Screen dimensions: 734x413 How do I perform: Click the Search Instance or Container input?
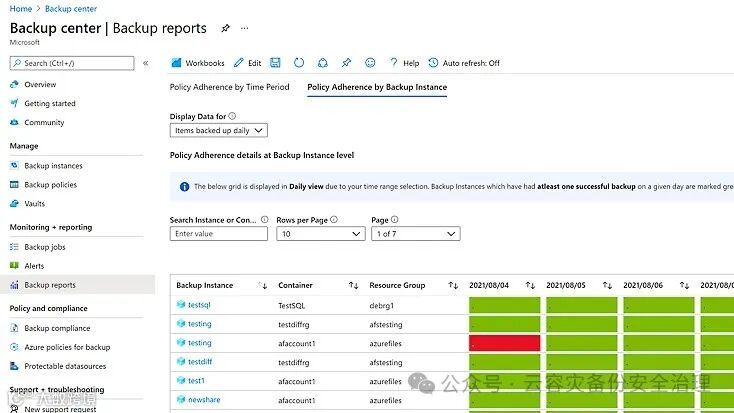pyautogui.click(x=219, y=234)
